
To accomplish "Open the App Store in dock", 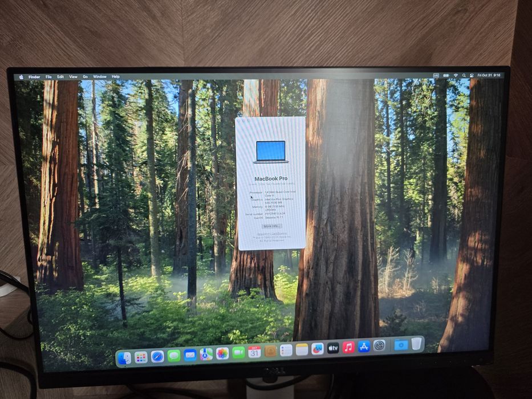I will [x=364, y=347].
